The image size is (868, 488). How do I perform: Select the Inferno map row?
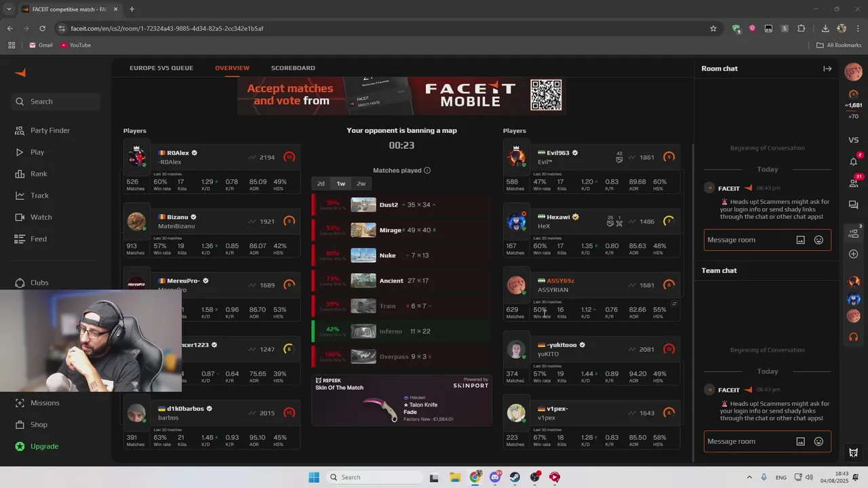pyautogui.click(x=401, y=331)
